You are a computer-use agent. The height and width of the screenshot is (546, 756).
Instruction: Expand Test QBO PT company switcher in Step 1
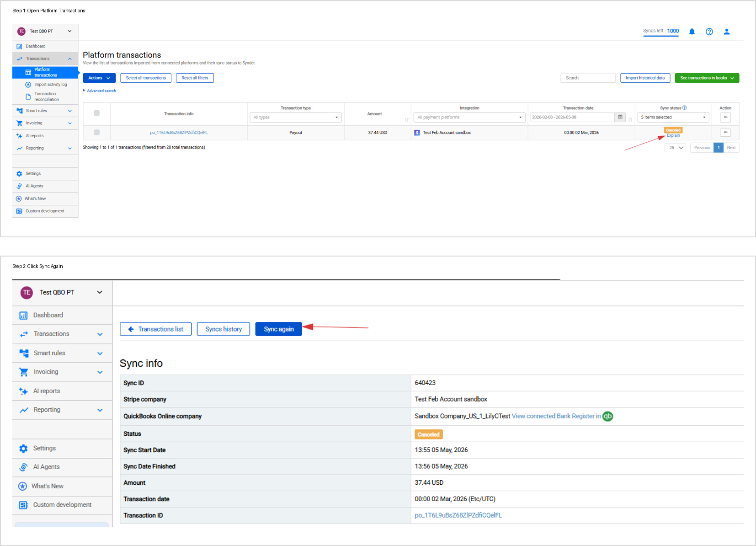70,32
